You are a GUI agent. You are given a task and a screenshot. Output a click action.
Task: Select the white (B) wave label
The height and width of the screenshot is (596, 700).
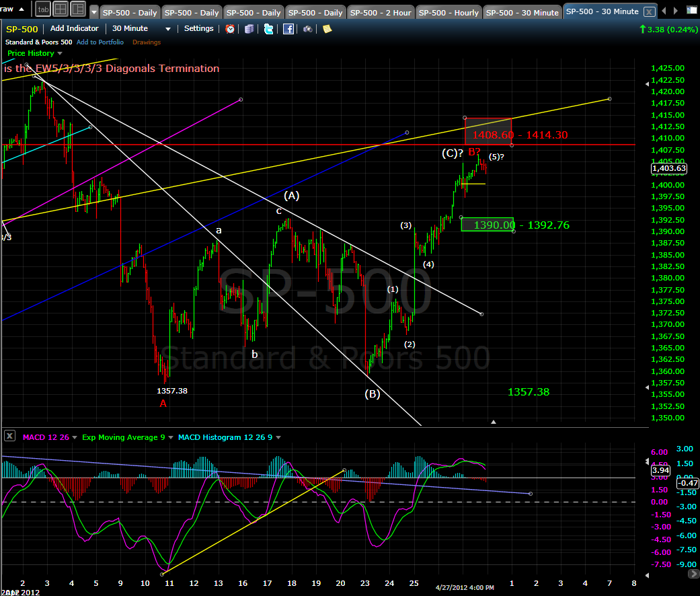pos(373,394)
